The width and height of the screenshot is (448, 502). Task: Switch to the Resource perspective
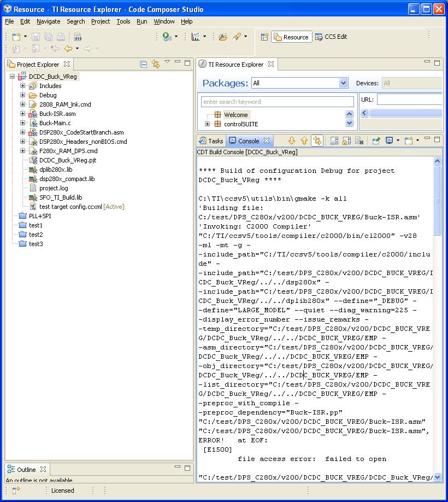coord(292,37)
